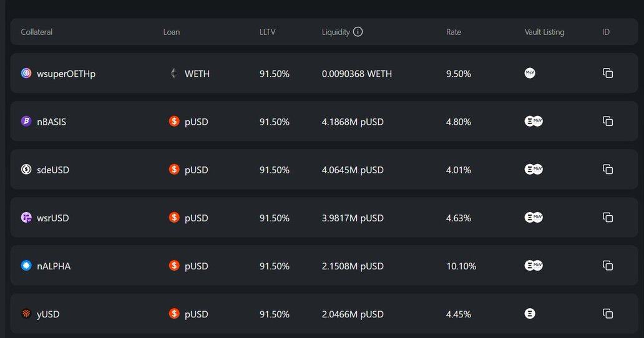Copy the yUSD market ID
The image size is (644, 338).
[x=608, y=314]
